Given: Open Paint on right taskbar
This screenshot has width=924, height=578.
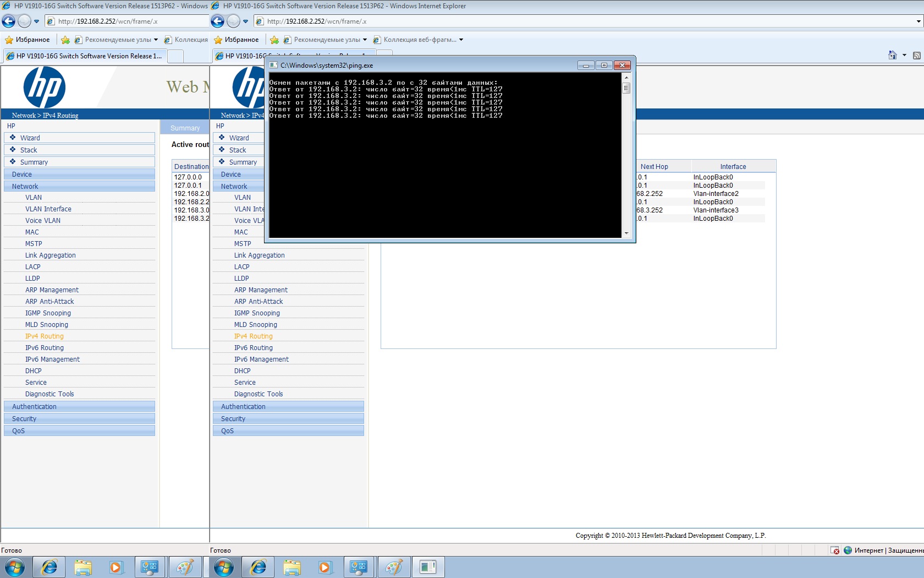Looking at the screenshot, I should 394,567.
